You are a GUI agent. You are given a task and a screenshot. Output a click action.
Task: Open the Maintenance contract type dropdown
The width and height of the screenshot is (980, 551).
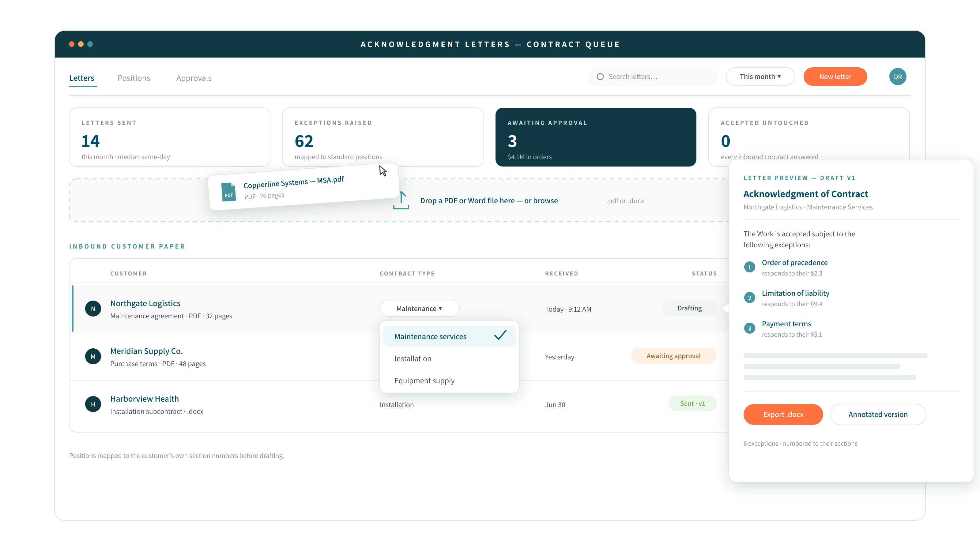[x=419, y=308]
